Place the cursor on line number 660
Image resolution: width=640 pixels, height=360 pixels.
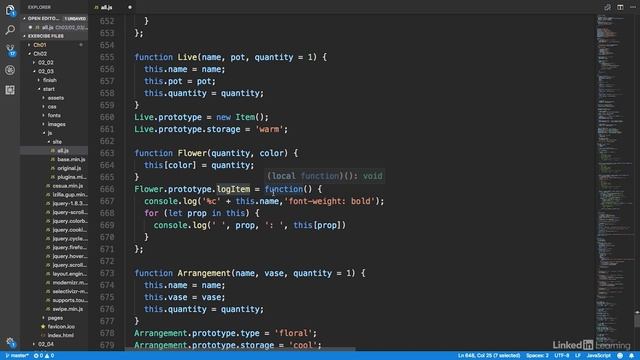107,117
